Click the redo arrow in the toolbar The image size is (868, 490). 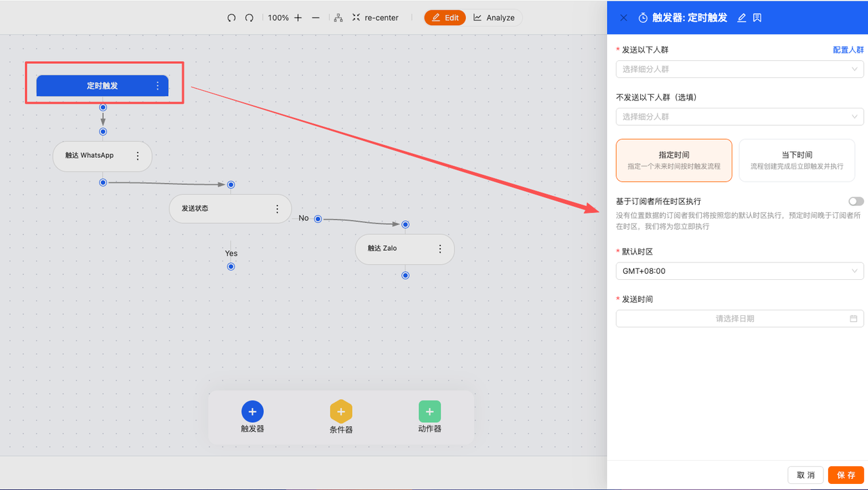(249, 18)
